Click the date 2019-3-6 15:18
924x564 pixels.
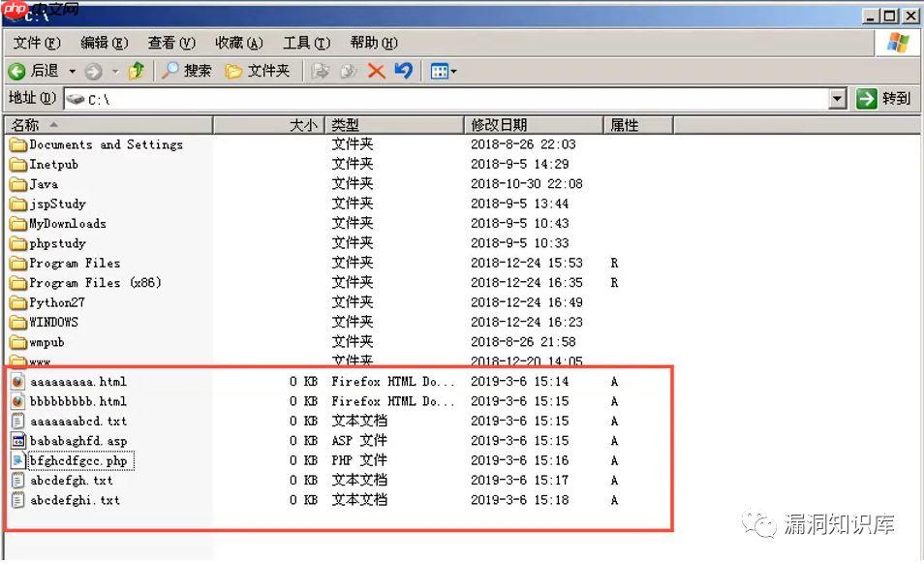click(519, 500)
